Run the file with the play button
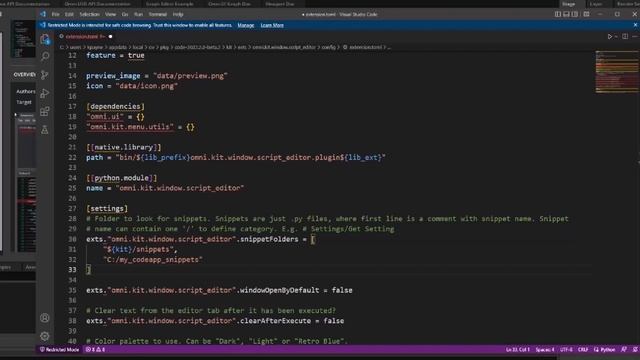Screen dimensions: 640x360 click(x=609, y=36)
